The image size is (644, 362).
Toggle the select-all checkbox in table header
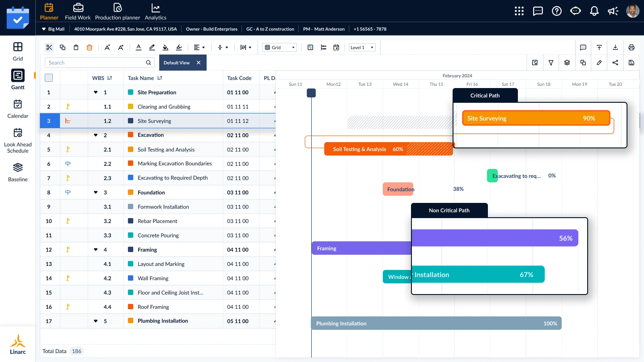[49, 78]
